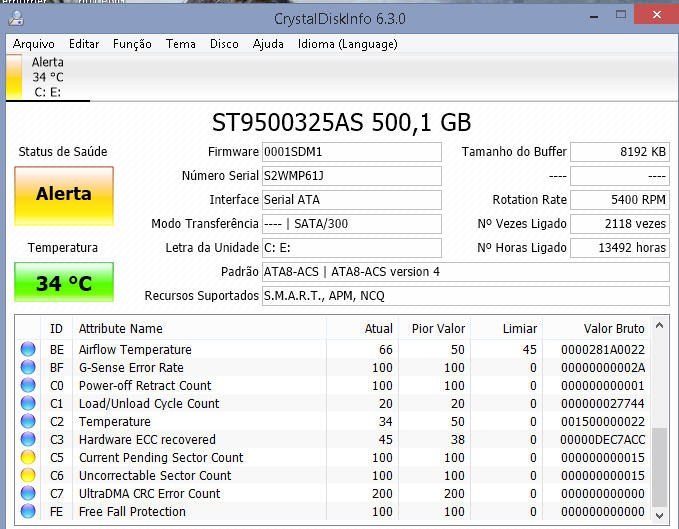The height and width of the screenshot is (529, 679).
Task: Click the Valor Bruto column header
Action: click(596, 329)
